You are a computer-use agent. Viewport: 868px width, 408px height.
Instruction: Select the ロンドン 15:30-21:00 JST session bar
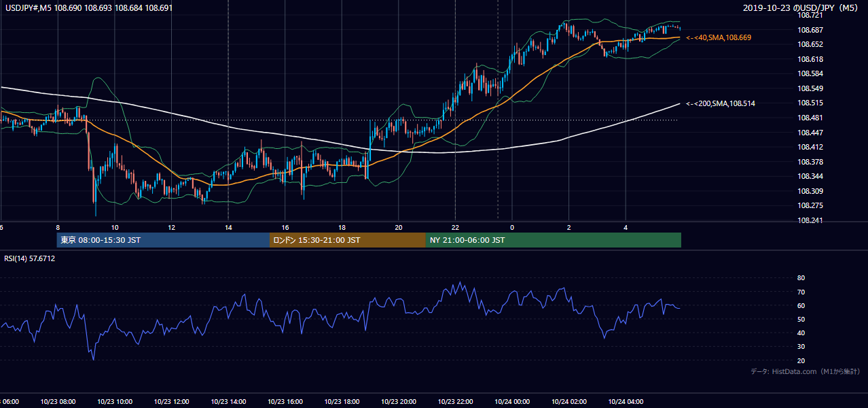coord(348,240)
